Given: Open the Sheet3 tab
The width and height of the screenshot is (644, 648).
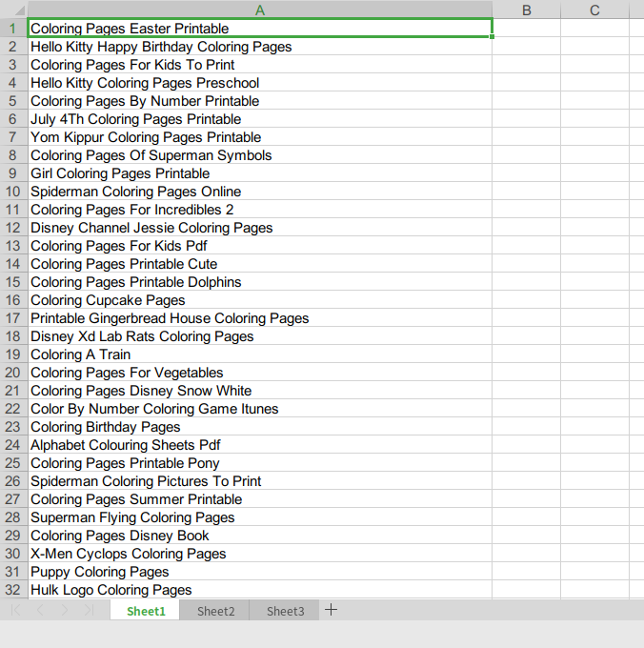Looking at the screenshot, I should (x=285, y=611).
